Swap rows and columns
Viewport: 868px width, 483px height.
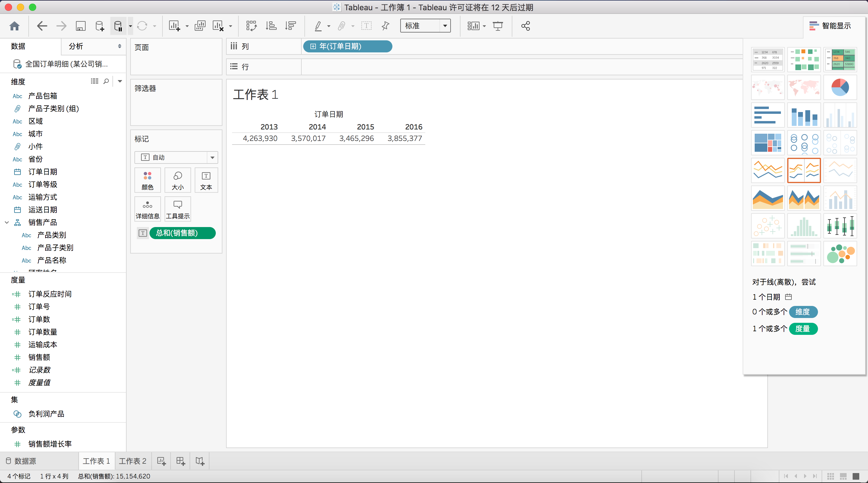pyautogui.click(x=251, y=26)
